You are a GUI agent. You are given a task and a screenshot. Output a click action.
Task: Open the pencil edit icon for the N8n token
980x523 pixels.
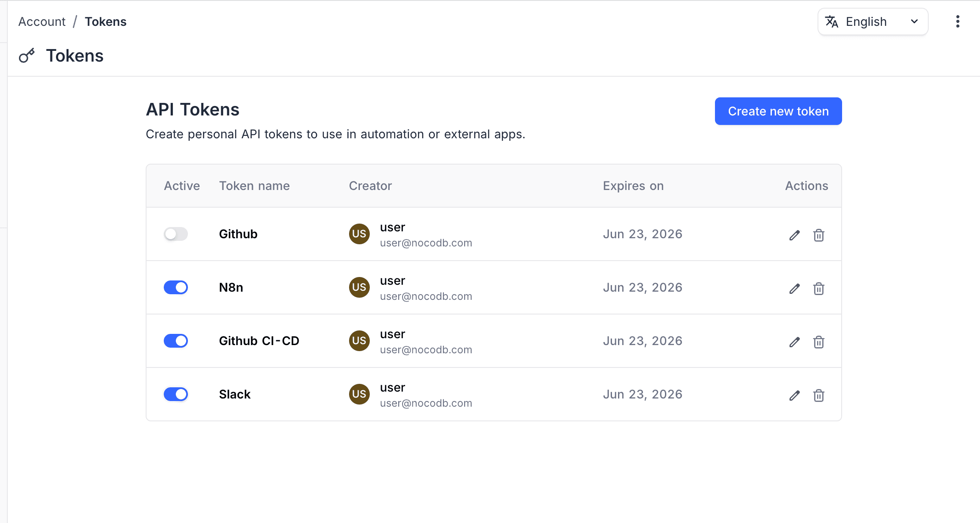[794, 289]
